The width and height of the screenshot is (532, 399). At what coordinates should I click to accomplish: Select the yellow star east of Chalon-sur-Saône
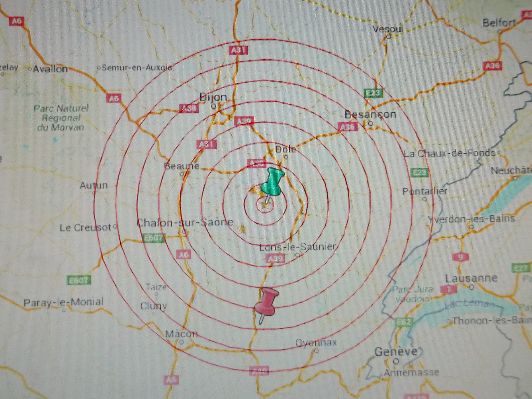pos(242,229)
